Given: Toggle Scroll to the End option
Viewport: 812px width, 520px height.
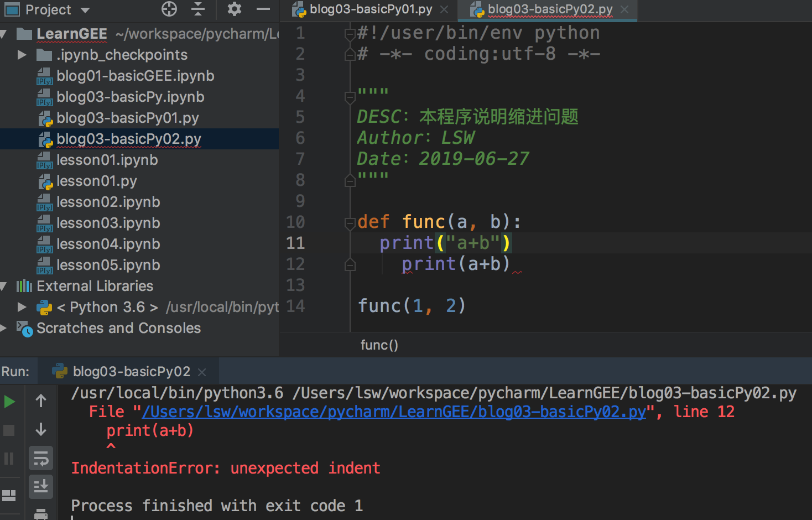Looking at the screenshot, I should [41, 486].
